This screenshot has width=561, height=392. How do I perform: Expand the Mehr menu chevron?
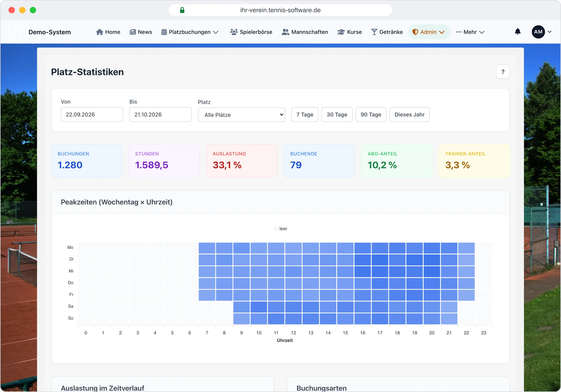tap(482, 32)
